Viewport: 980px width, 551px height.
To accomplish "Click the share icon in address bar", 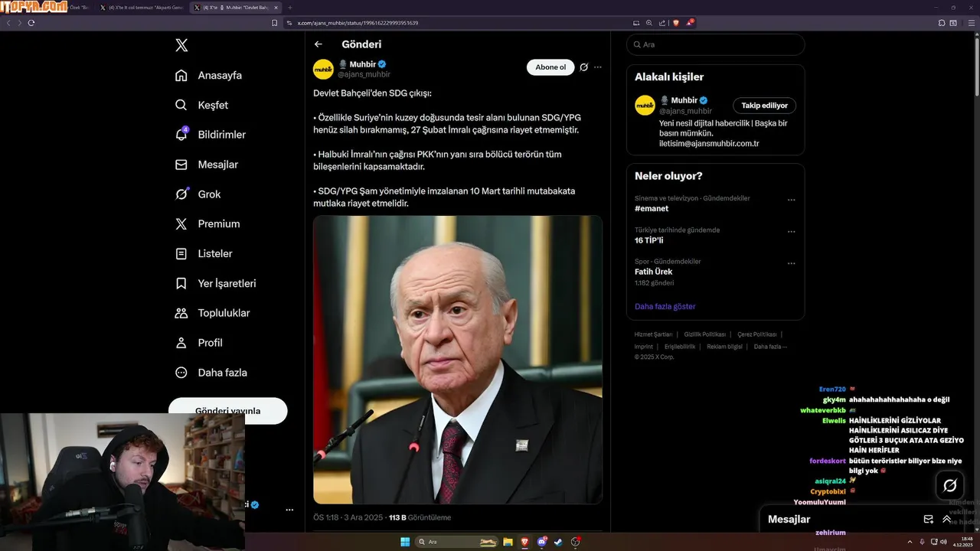I will pos(662,23).
